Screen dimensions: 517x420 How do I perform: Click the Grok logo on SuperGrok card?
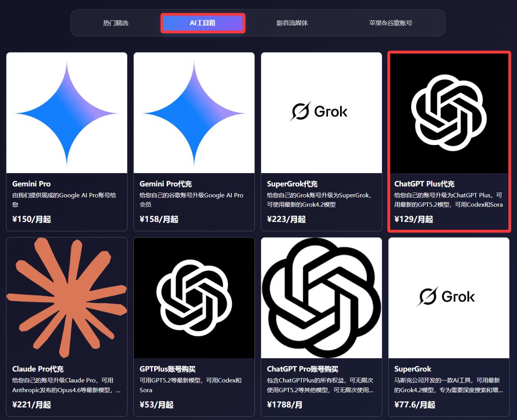point(446,296)
